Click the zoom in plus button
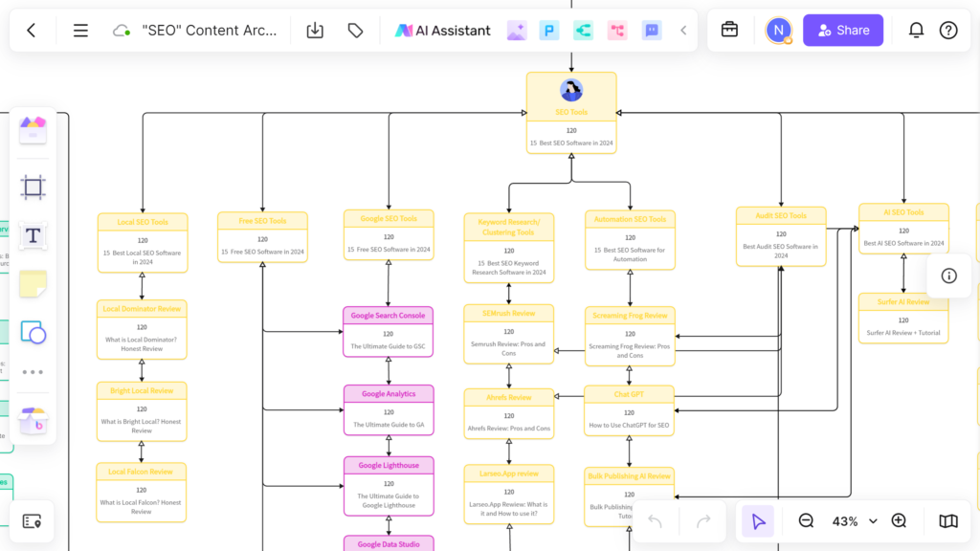Viewport: 980px width, 551px height. [x=899, y=521]
